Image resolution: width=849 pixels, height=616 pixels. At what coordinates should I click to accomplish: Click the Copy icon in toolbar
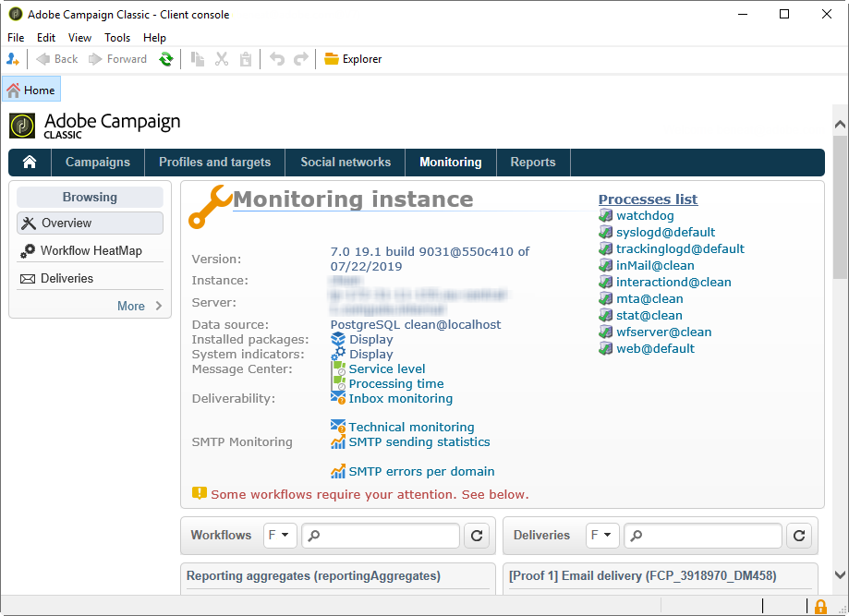[198, 59]
